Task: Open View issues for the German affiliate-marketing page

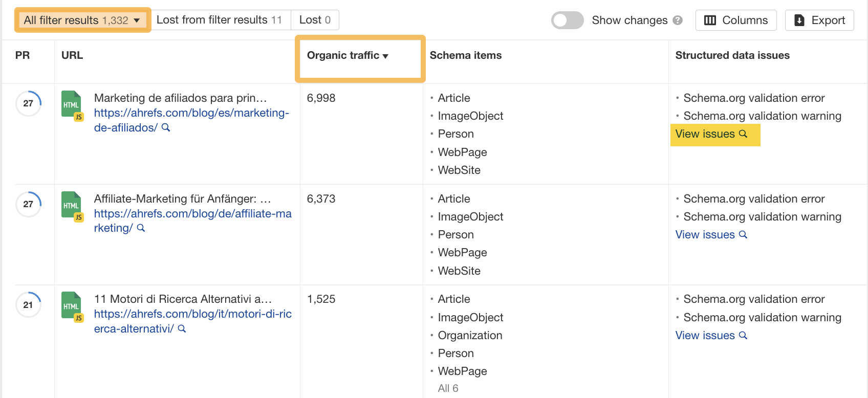Action: point(711,235)
